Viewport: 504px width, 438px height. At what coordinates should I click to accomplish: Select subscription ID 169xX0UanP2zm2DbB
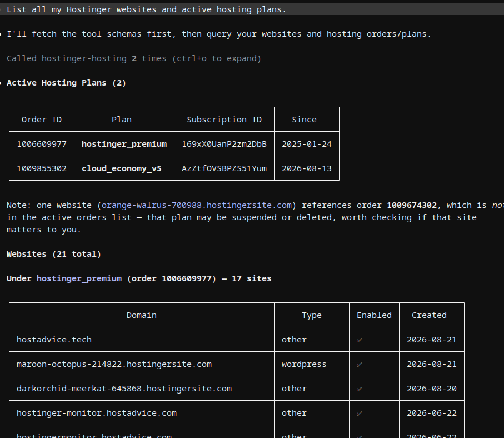224,144
